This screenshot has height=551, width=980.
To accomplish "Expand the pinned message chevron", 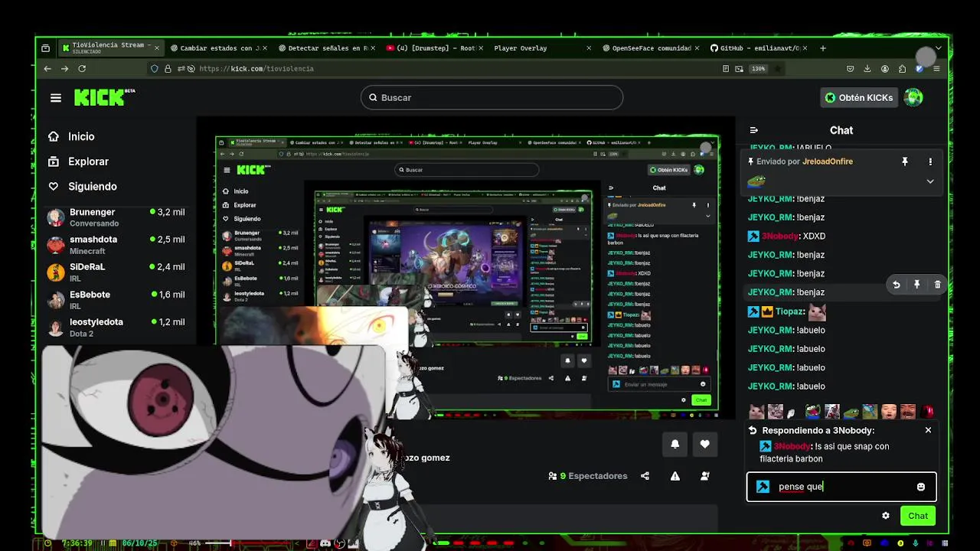I will pos(930,181).
